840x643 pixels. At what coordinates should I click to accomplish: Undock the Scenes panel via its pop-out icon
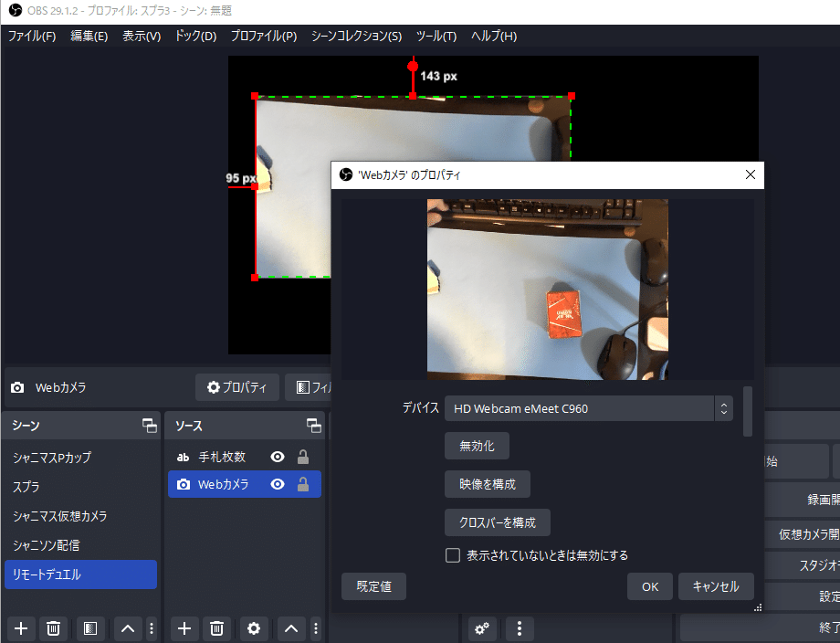click(150, 426)
